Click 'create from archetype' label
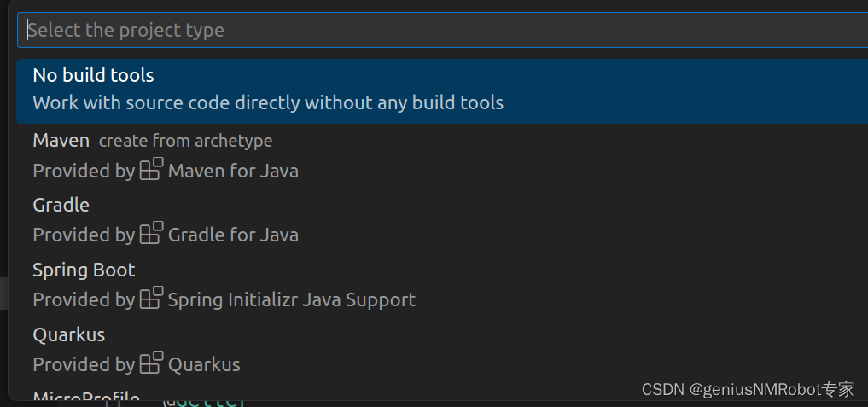Viewport: 868px width, 407px height. tap(185, 141)
